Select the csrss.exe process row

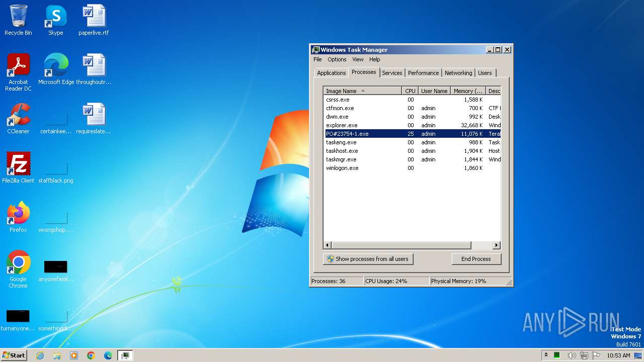[412, 100]
